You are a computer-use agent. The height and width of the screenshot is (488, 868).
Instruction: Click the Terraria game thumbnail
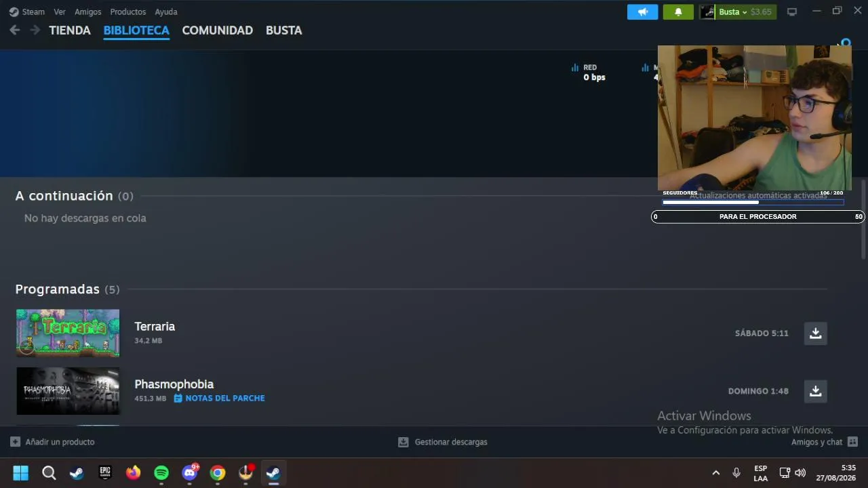pos(68,333)
